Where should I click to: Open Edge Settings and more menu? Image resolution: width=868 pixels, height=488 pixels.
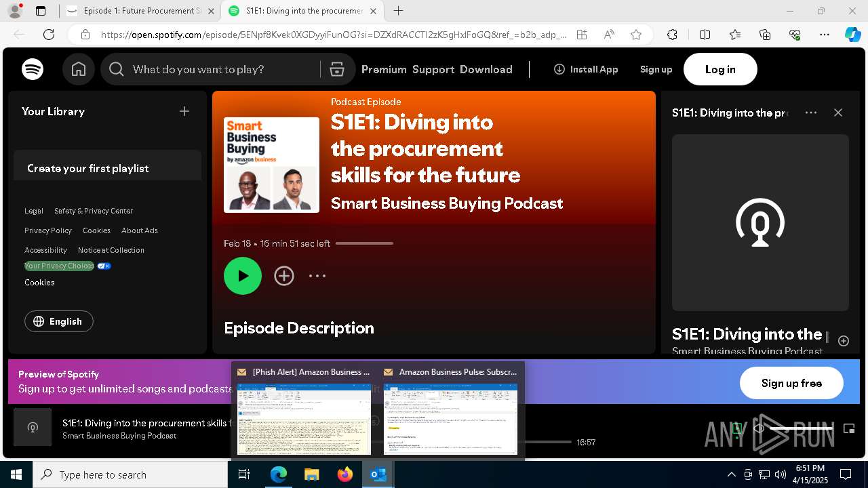coord(825,35)
